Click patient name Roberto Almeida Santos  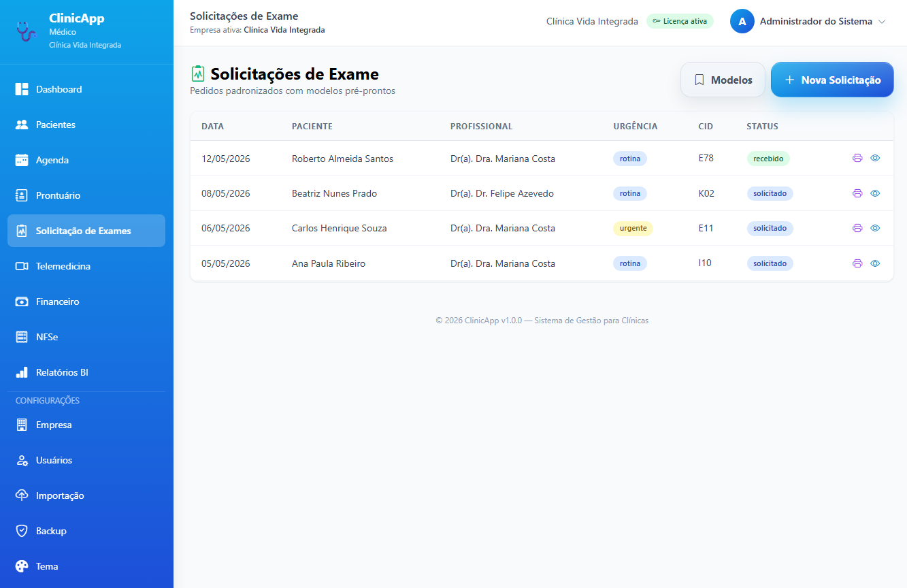(x=342, y=159)
